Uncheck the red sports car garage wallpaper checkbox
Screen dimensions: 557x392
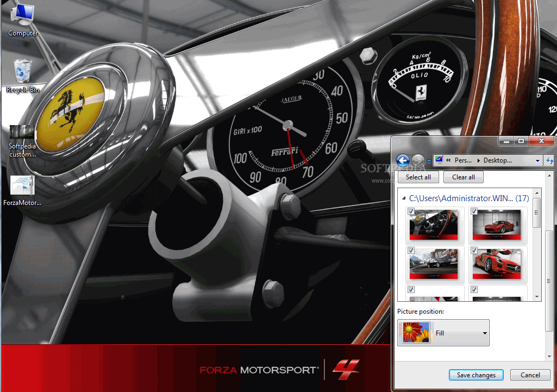[x=474, y=211]
